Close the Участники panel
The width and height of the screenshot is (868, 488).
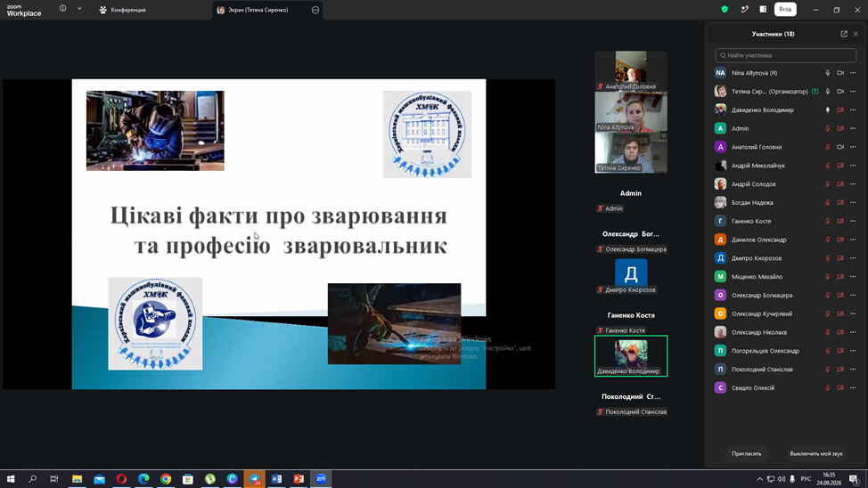pos(856,34)
